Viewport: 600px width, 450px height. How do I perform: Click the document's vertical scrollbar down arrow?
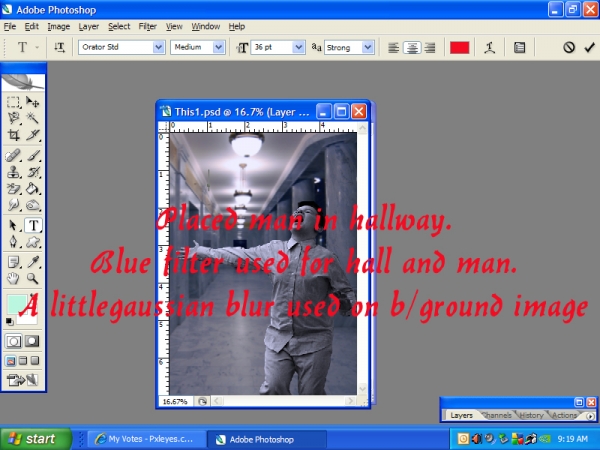[x=362, y=389]
